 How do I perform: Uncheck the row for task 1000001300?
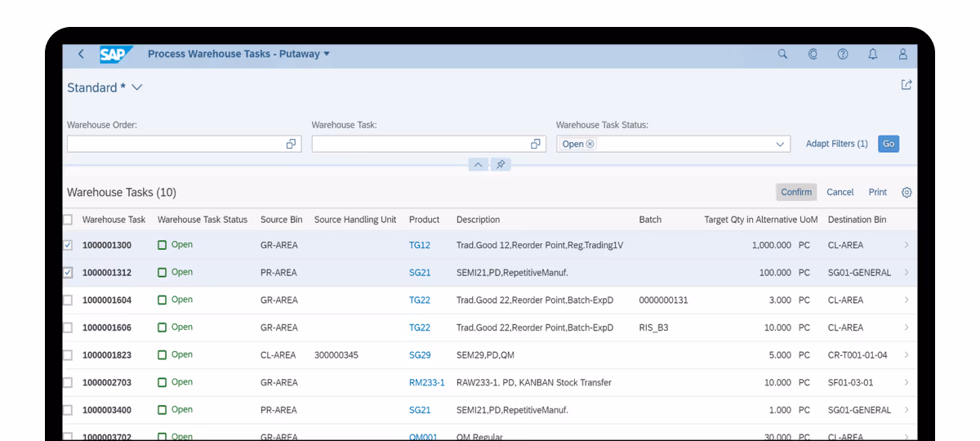(x=68, y=245)
